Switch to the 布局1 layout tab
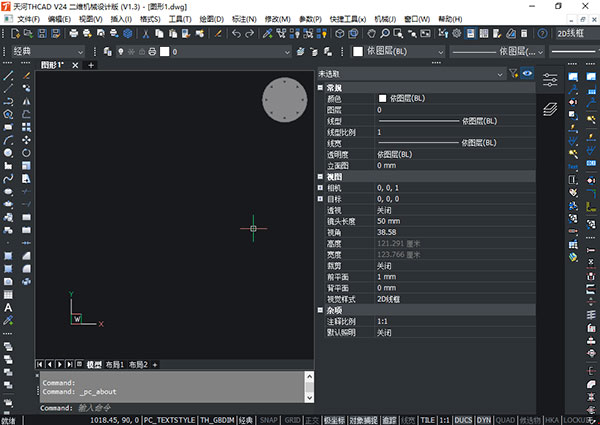600x425 pixels. (x=118, y=365)
